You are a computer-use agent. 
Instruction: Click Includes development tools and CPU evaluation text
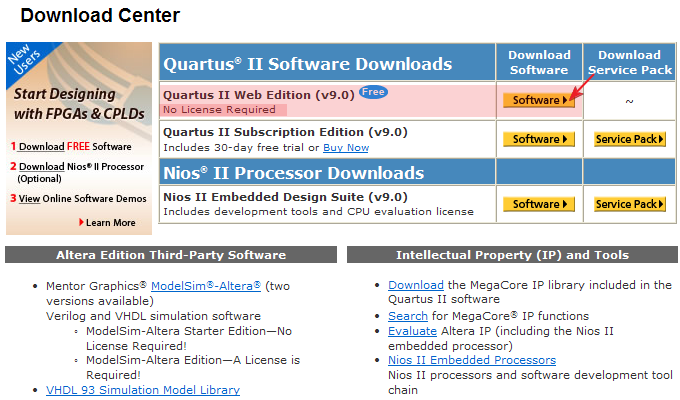click(318, 212)
